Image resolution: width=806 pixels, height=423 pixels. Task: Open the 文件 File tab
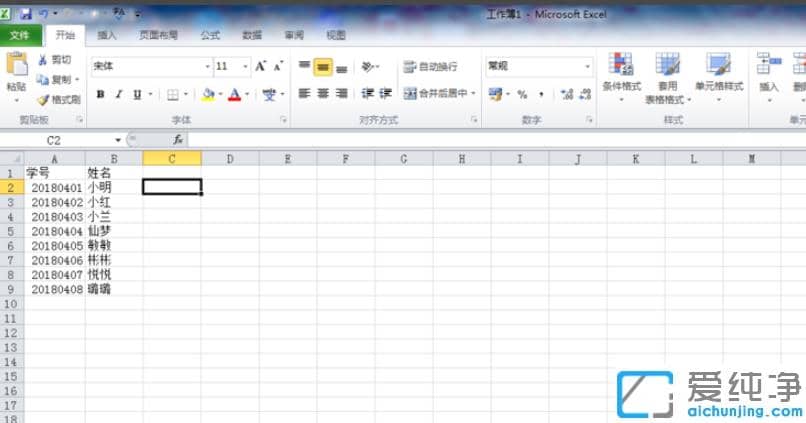click(21, 35)
